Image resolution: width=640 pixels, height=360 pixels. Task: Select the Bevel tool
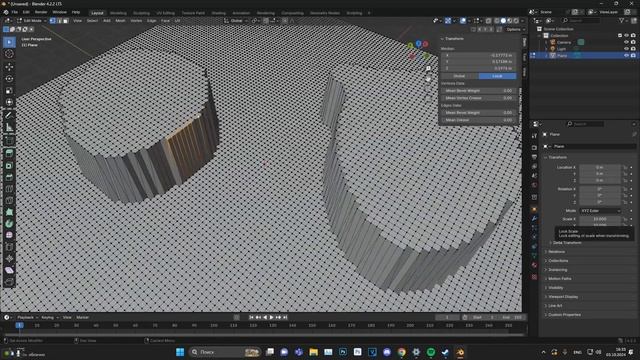click(9, 177)
